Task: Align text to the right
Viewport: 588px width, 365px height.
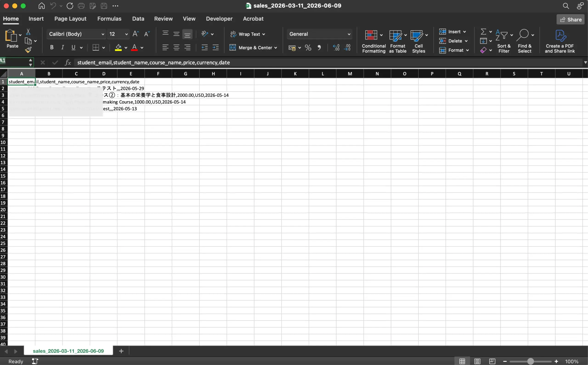Action: tap(187, 48)
